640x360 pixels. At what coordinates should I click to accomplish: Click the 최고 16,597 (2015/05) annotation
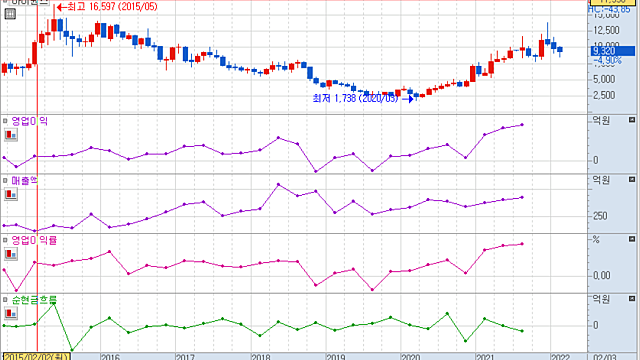pyautogui.click(x=107, y=7)
